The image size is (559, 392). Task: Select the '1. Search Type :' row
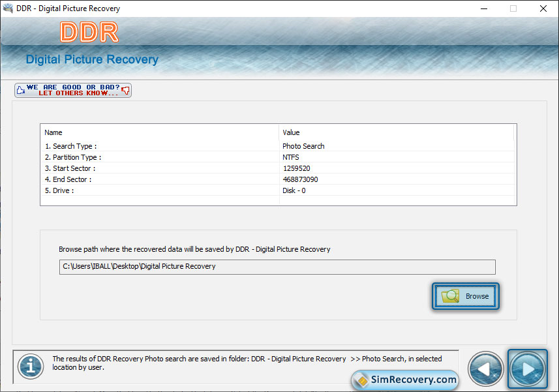pos(278,146)
